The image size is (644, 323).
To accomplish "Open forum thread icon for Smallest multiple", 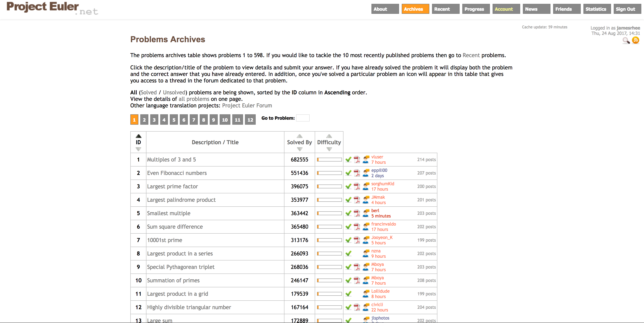I will point(366,213).
